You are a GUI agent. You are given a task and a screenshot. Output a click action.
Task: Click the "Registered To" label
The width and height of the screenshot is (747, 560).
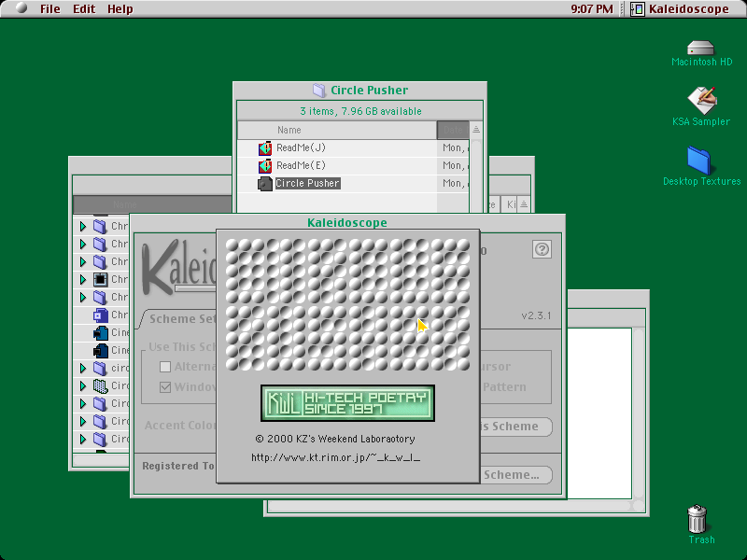coord(178,466)
